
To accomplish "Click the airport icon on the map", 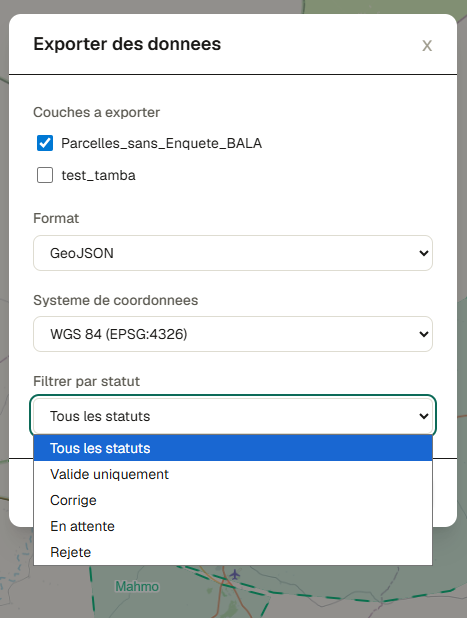I will [x=235, y=575].
